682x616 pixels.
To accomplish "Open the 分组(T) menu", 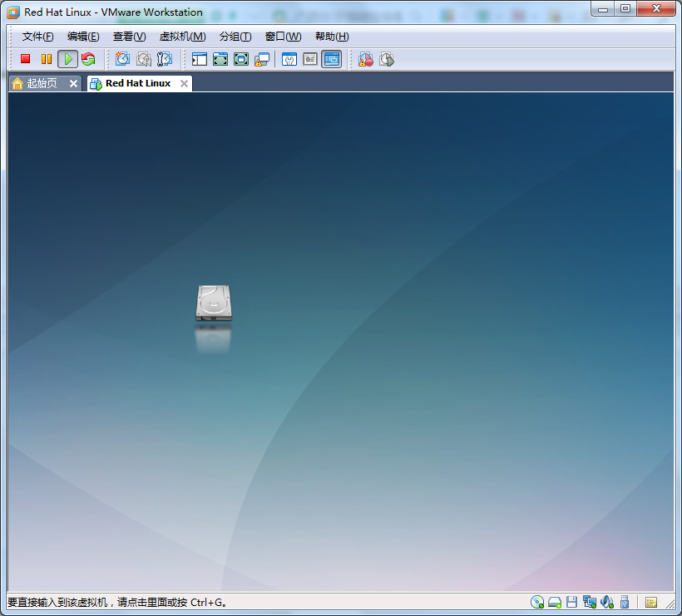I will point(235,37).
